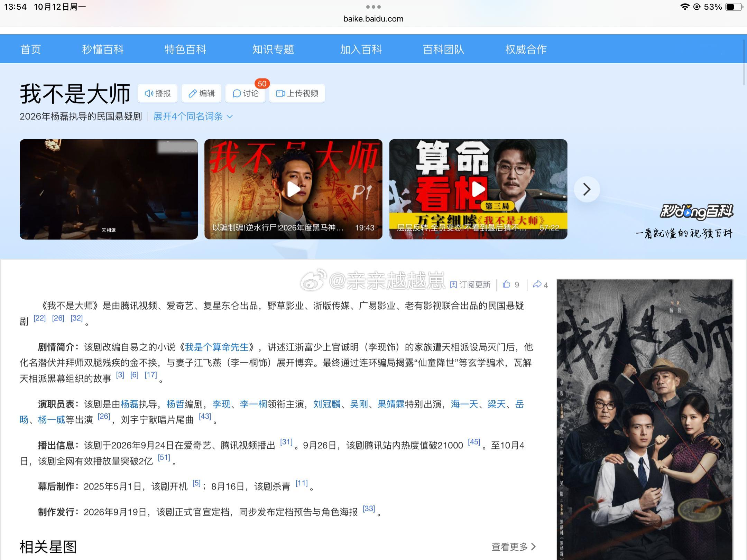
Task: Tap the thumbs-up like icon
Action: click(x=507, y=284)
